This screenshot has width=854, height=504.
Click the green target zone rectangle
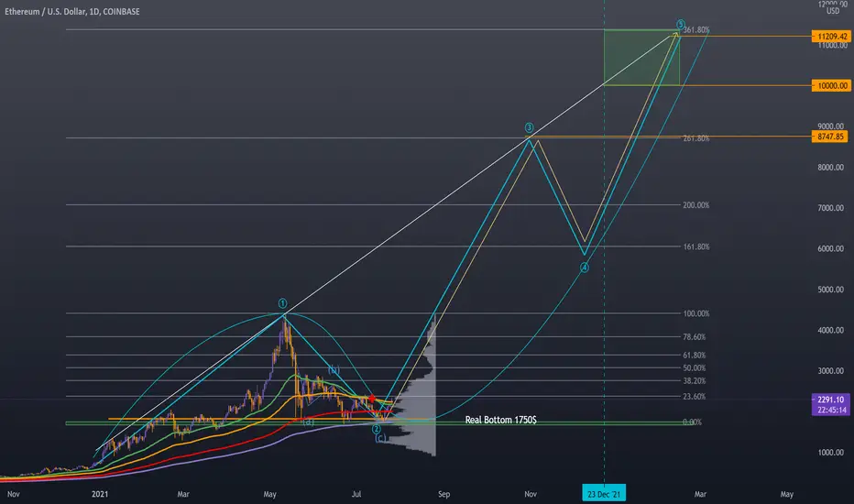(641, 57)
